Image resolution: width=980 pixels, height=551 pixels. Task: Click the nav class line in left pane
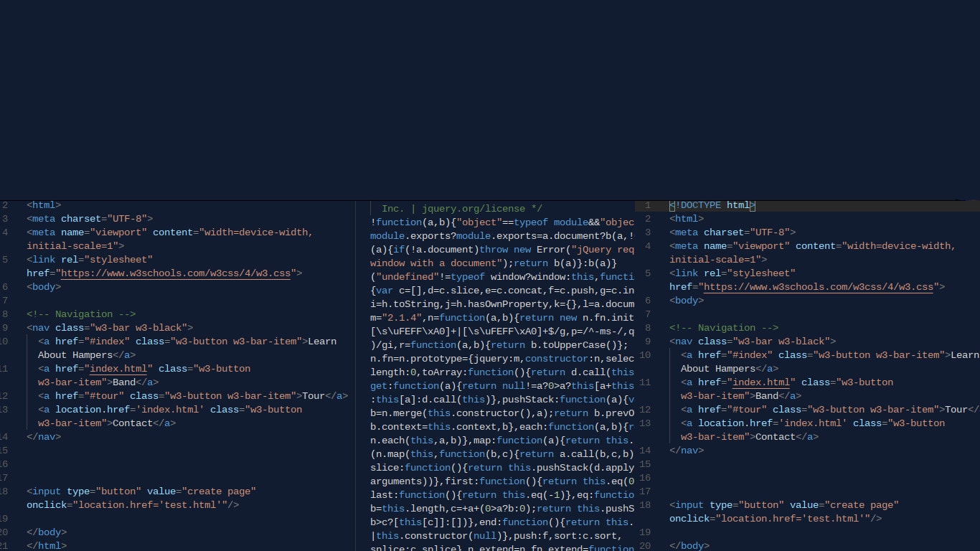[x=110, y=328]
